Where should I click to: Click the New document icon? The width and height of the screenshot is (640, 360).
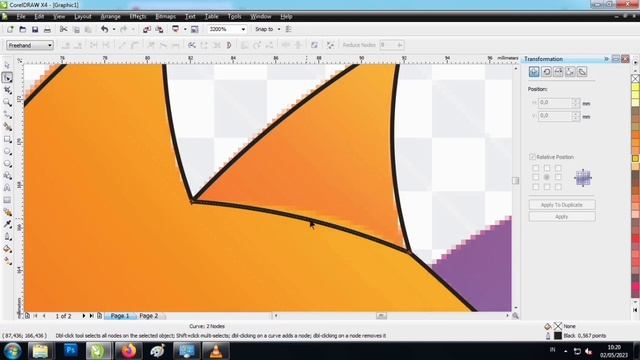coord(10,29)
